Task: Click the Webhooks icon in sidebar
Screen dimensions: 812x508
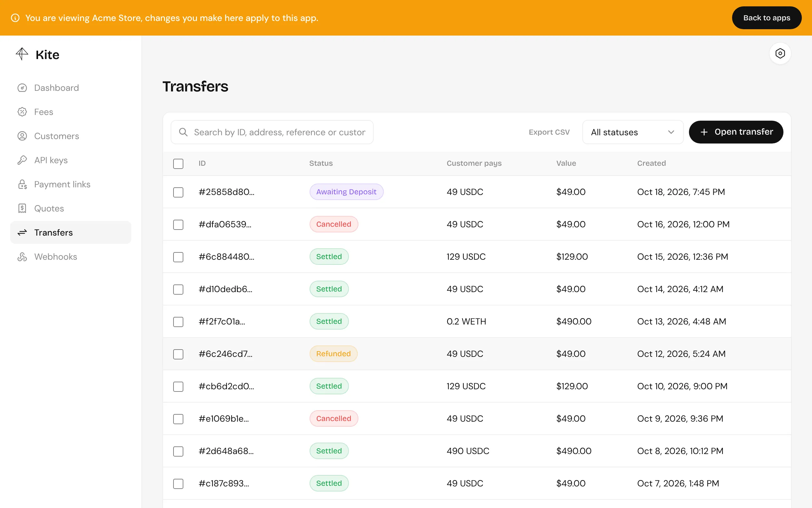Action: [x=22, y=257]
